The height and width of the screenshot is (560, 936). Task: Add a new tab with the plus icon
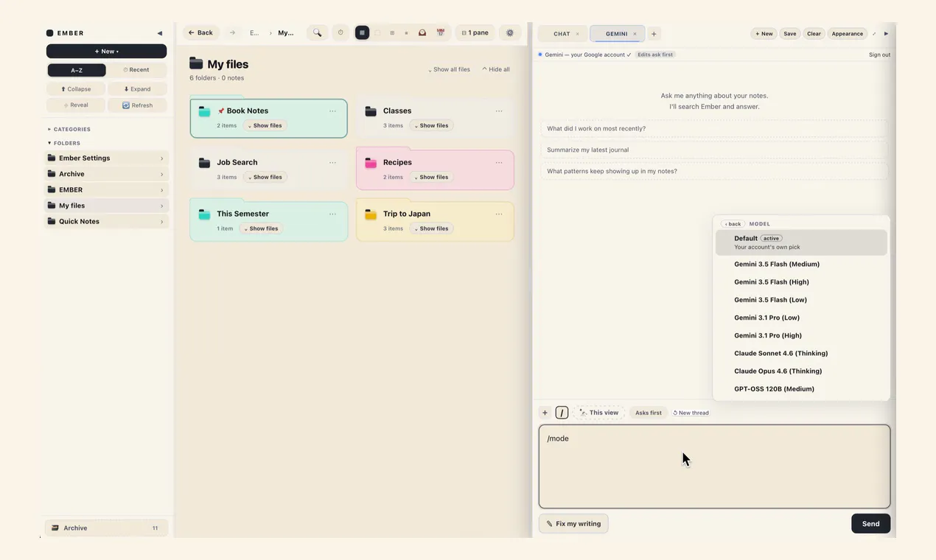(654, 34)
